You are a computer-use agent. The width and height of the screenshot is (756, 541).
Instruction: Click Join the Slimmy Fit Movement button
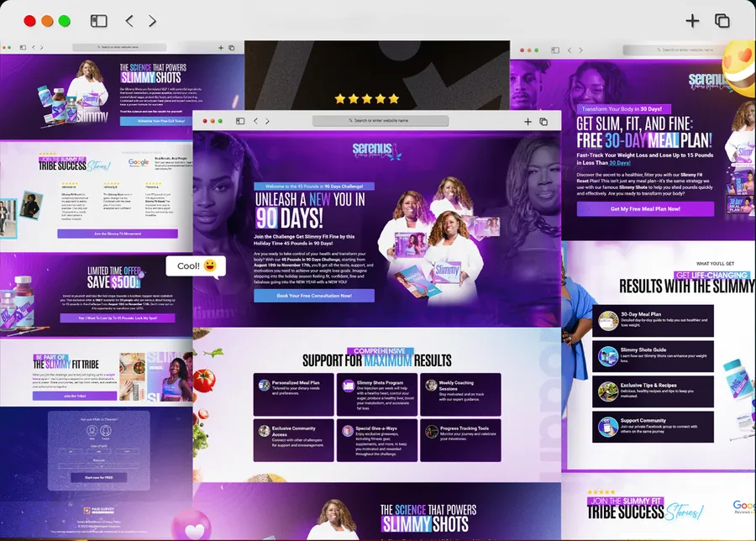(118, 234)
